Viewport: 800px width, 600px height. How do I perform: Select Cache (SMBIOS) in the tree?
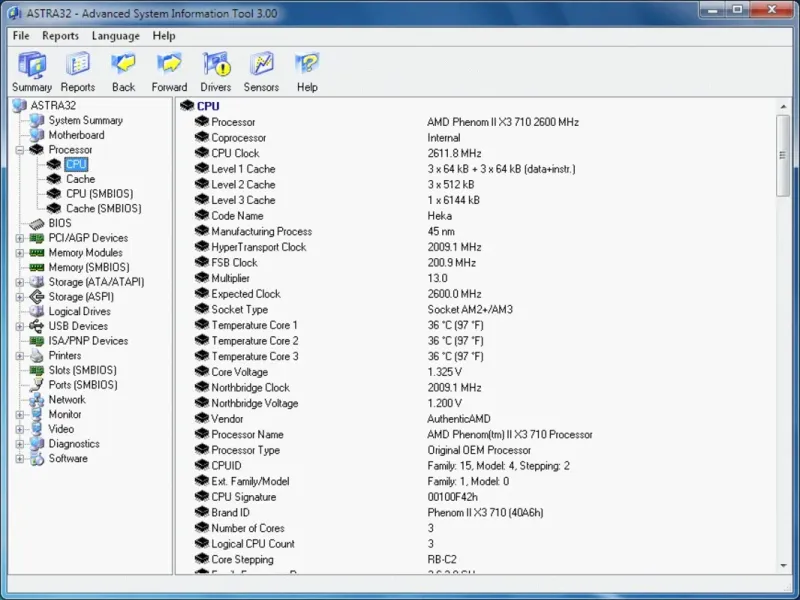coord(103,209)
